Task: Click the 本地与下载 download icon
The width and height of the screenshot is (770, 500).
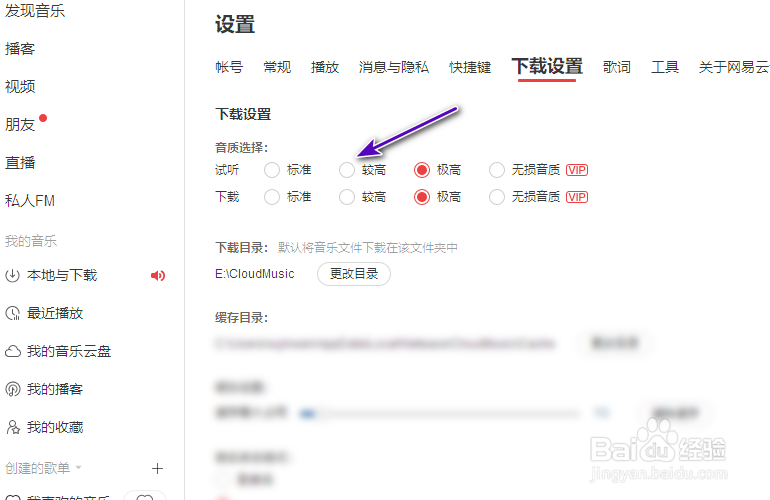Action: tap(12, 276)
